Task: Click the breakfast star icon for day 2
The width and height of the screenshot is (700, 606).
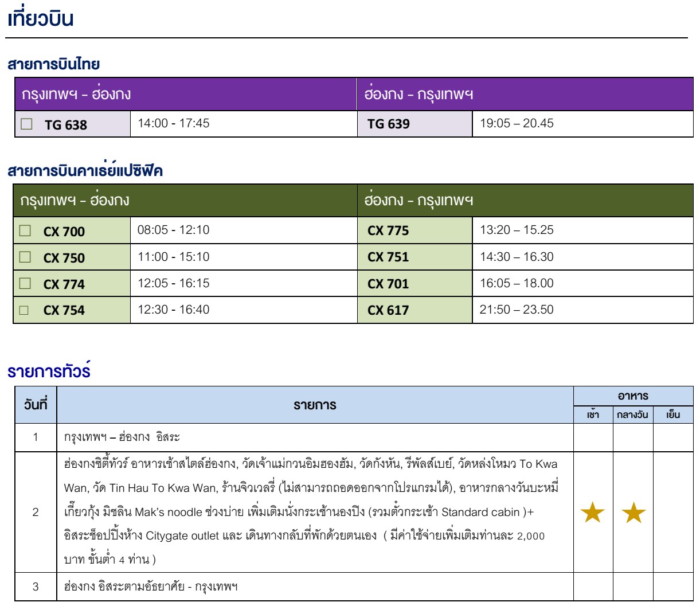Action: tap(593, 513)
